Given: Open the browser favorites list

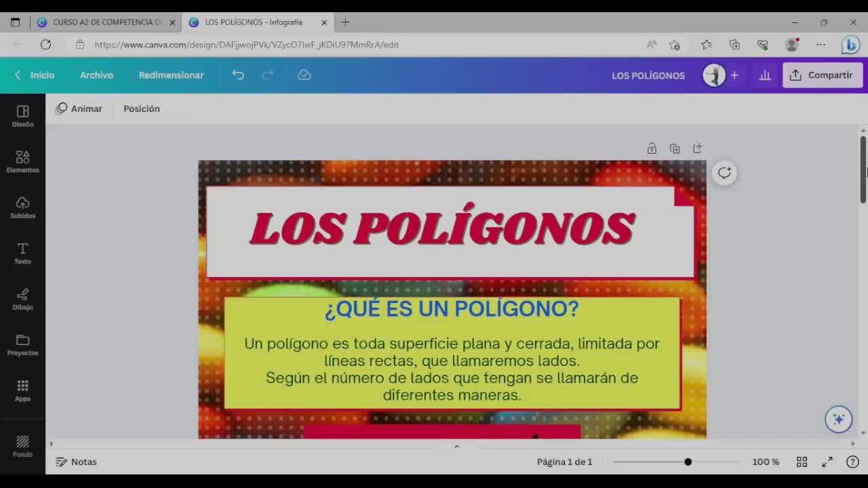Looking at the screenshot, I should click(707, 45).
